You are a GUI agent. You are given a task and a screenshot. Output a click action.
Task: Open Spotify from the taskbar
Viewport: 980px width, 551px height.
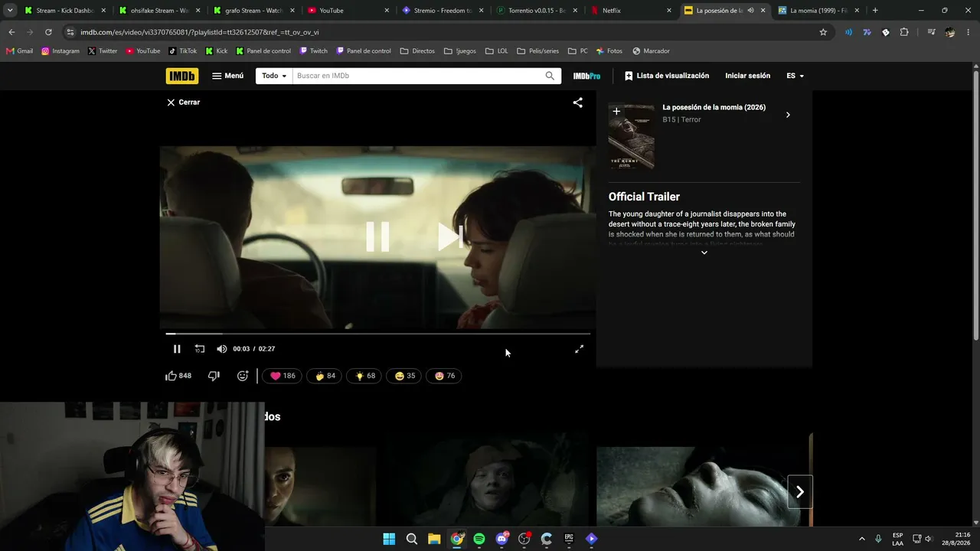(479, 539)
